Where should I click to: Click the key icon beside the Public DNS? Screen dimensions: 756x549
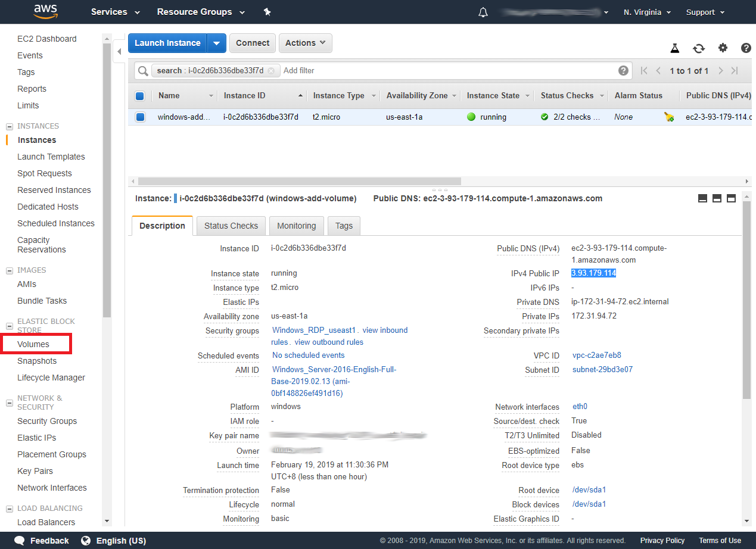[669, 117]
